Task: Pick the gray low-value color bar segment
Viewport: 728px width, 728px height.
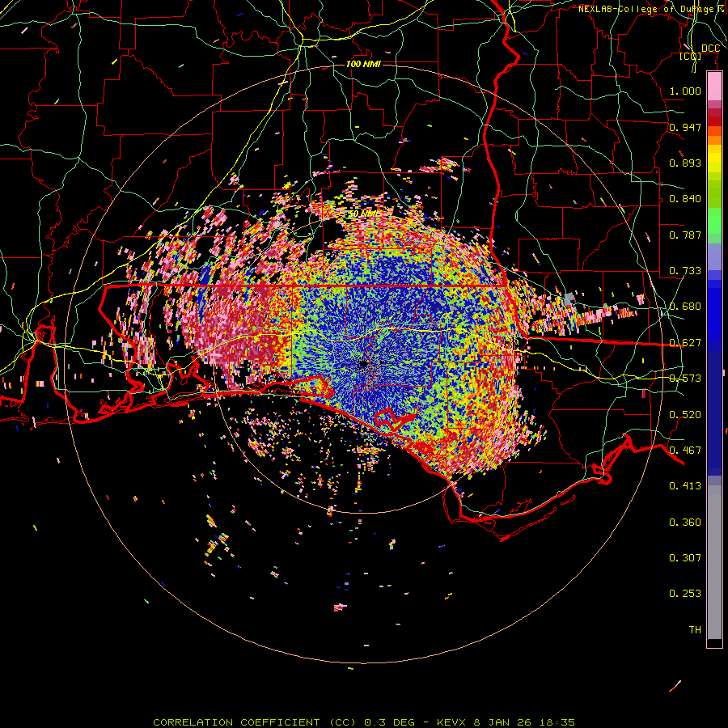Action: click(714, 562)
